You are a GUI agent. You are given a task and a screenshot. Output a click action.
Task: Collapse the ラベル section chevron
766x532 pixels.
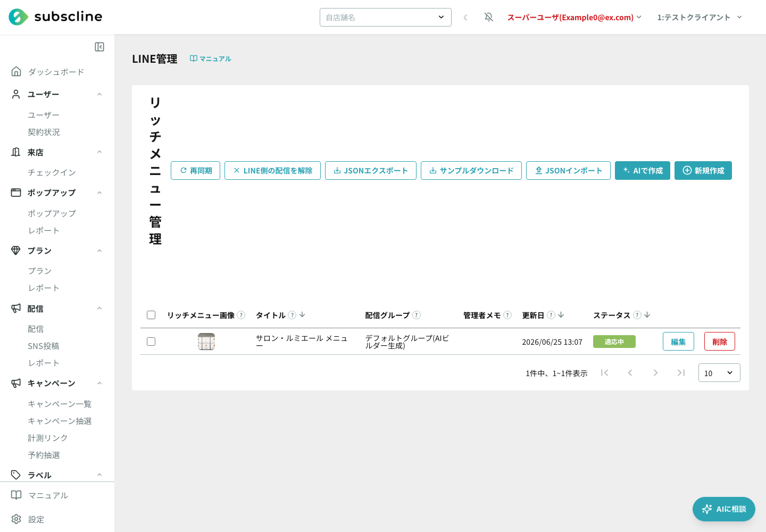99,475
